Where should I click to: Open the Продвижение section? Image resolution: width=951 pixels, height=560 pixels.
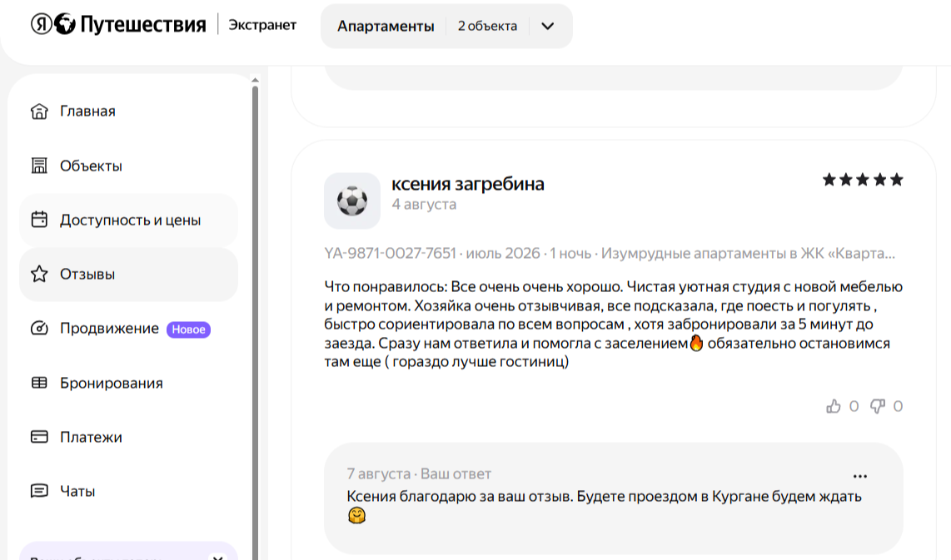(128, 329)
